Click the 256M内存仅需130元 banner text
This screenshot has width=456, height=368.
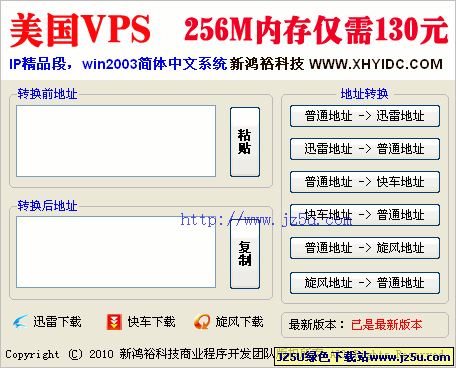316,30
